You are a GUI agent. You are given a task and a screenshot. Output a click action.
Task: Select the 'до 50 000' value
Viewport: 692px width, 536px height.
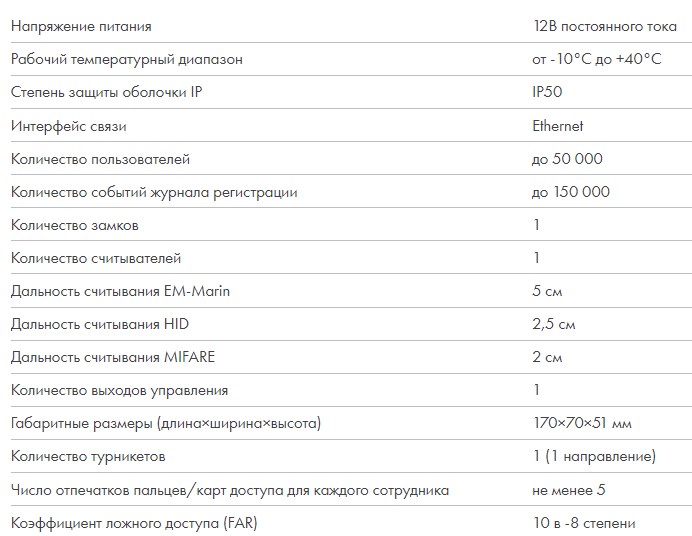[x=567, y=159]
